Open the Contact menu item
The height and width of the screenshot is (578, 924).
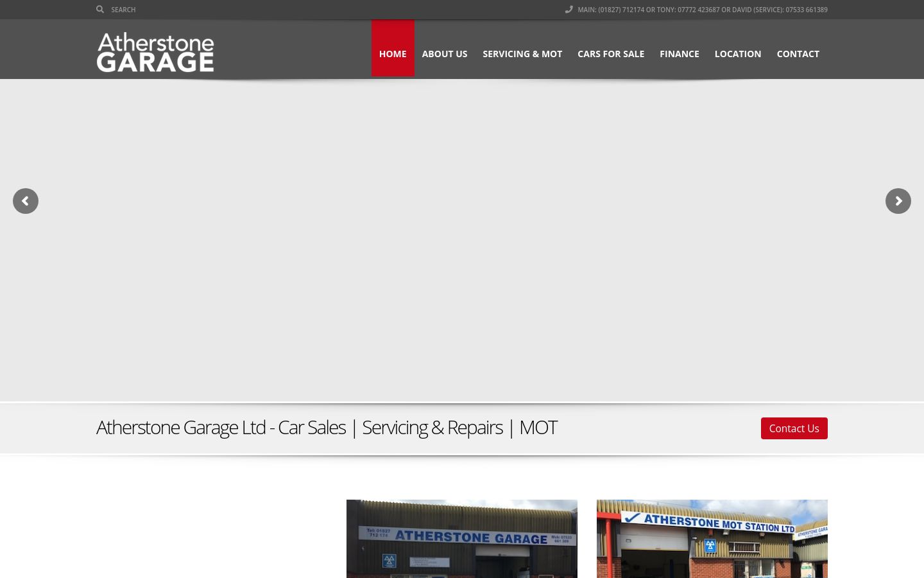798,54
